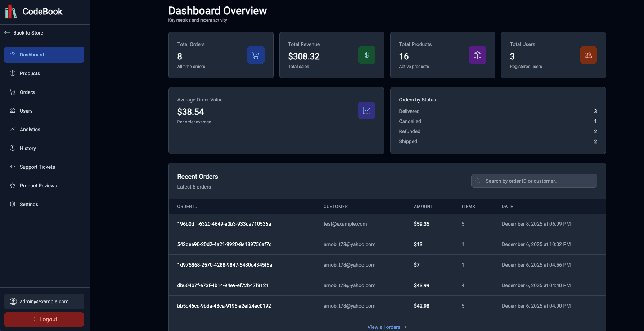
Task: Open Support Tickets using the ticket icon
Action: point(13,167)
